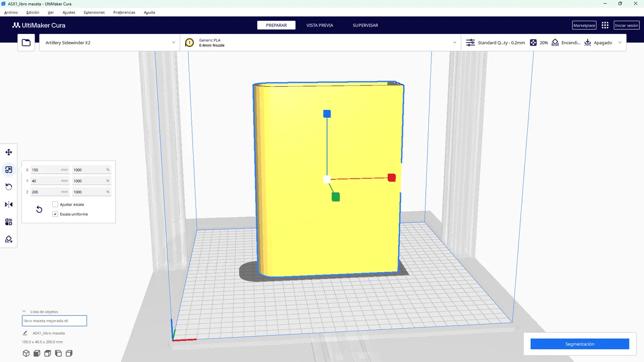644x362 pixels.
Task: Switch to SUPERVISAR stage
Action: tap(365, 25)
